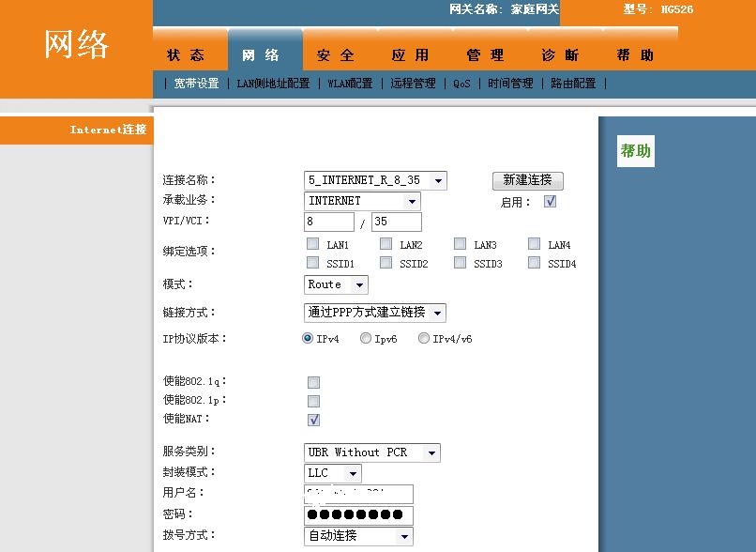Open the QoS submenu link
The height and width of the screenshot is (552, 756).
pyautogui.click(x=461, y=84)
